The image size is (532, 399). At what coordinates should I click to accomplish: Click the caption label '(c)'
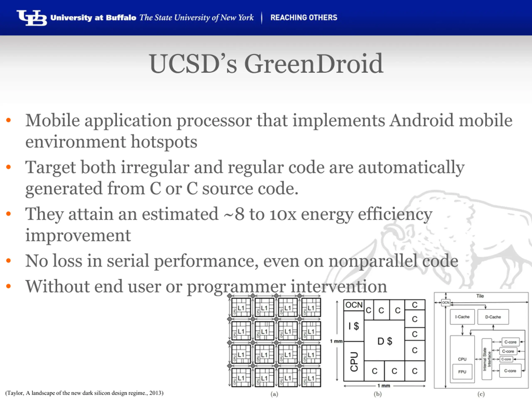[481, 394]
